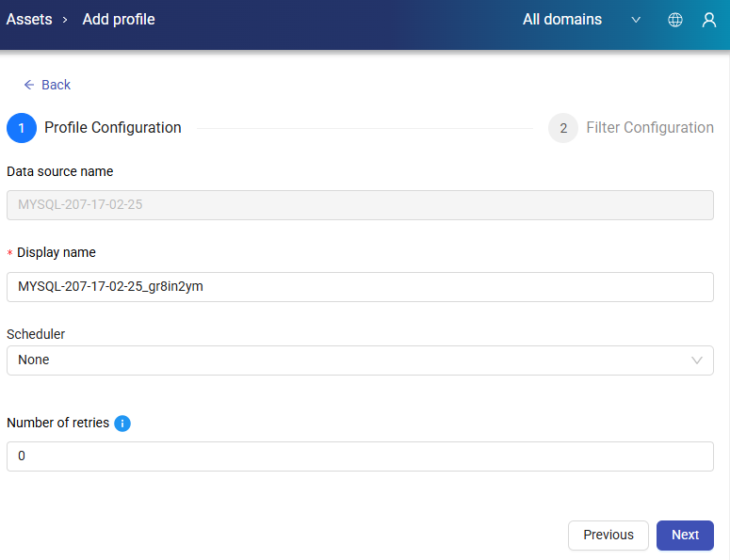The image size is (730, 560).
Task: Click the Back link
Action: click(56, 85)
